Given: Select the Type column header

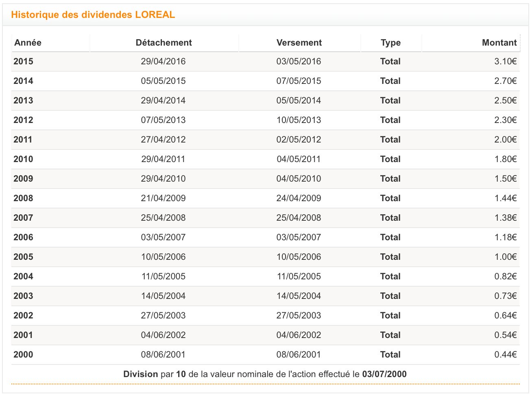Looking at the screenshot, I should click(390, 43).
